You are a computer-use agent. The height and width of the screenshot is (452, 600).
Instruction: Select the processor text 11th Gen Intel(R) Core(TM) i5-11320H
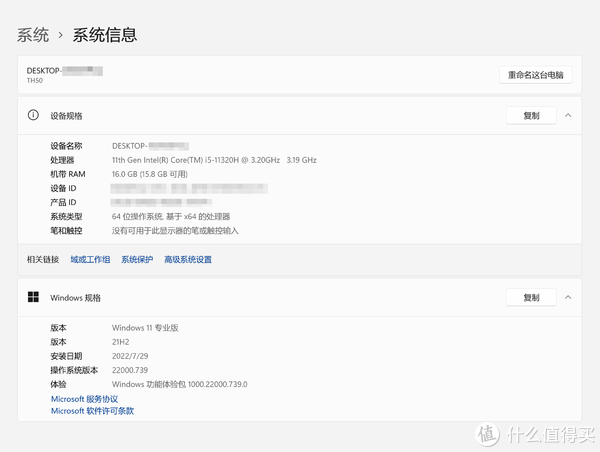click(x=175, y=160)
